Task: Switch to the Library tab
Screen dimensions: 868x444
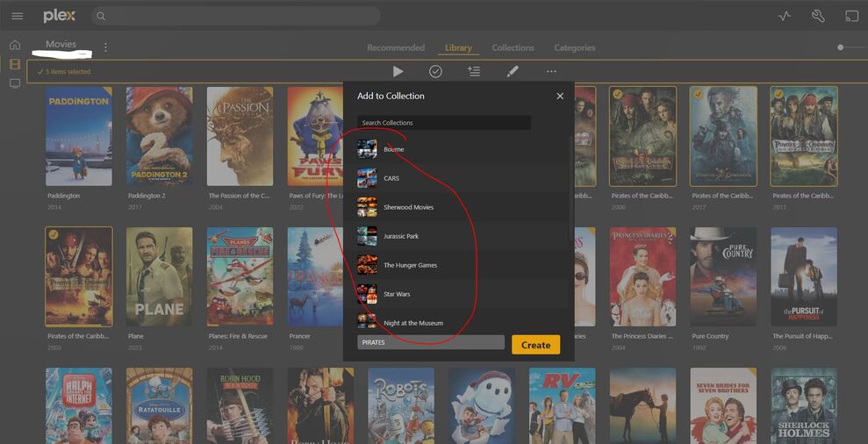Action: (x=458, y=47)
